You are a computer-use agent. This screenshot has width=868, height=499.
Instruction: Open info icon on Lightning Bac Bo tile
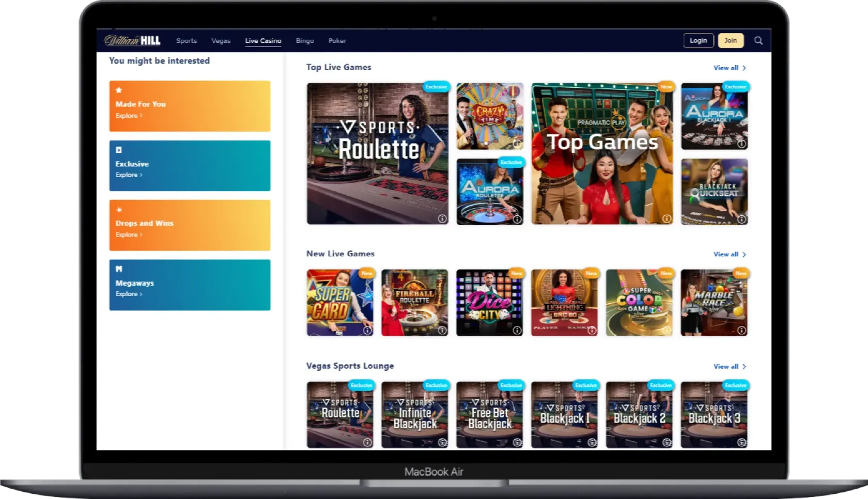(592, 330)
